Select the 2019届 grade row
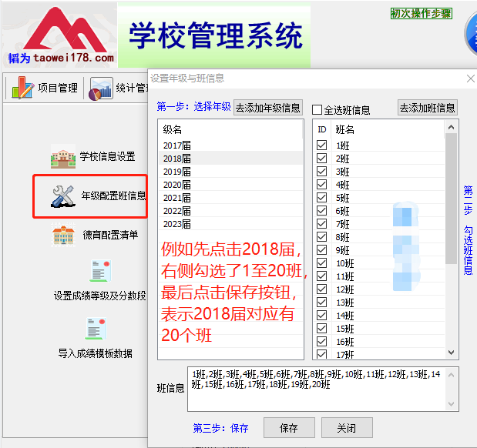This screenshot has height=448, width=477. pos(230,172)
